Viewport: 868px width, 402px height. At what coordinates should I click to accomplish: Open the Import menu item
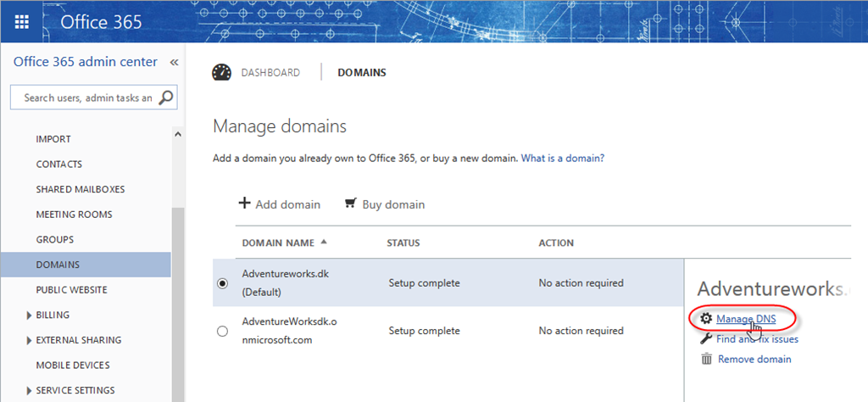pyautogui.click(x=53, y=139)
